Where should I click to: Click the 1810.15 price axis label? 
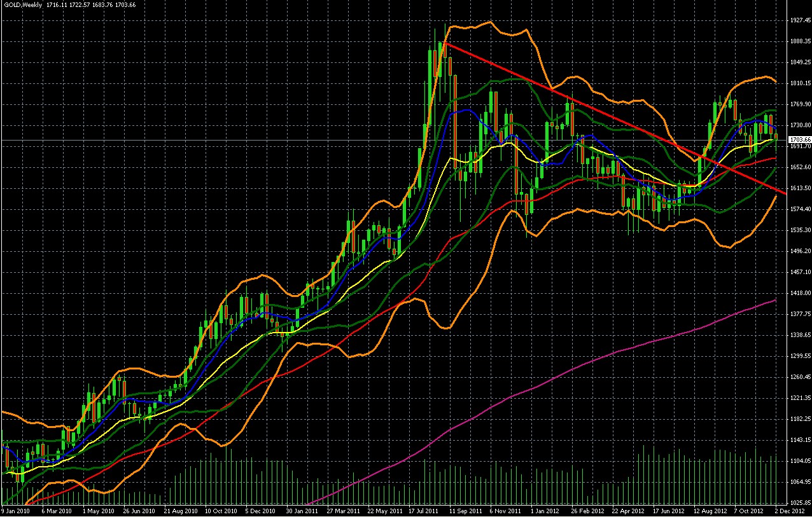[x=799, y=83]
